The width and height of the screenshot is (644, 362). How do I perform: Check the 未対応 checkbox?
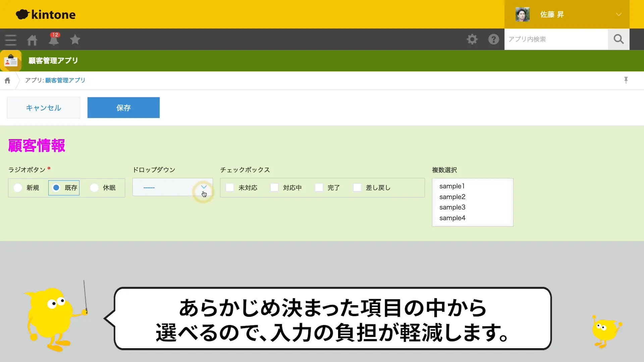coord(230,188)
